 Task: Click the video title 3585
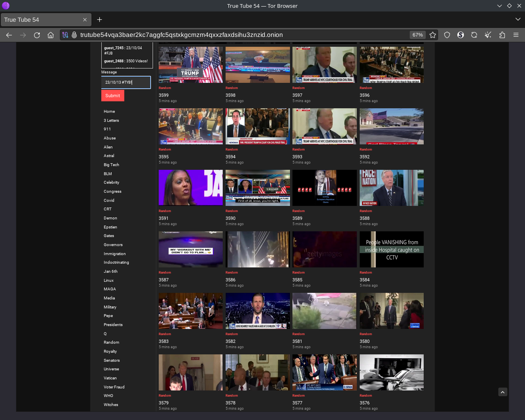(x=297, y=280)
